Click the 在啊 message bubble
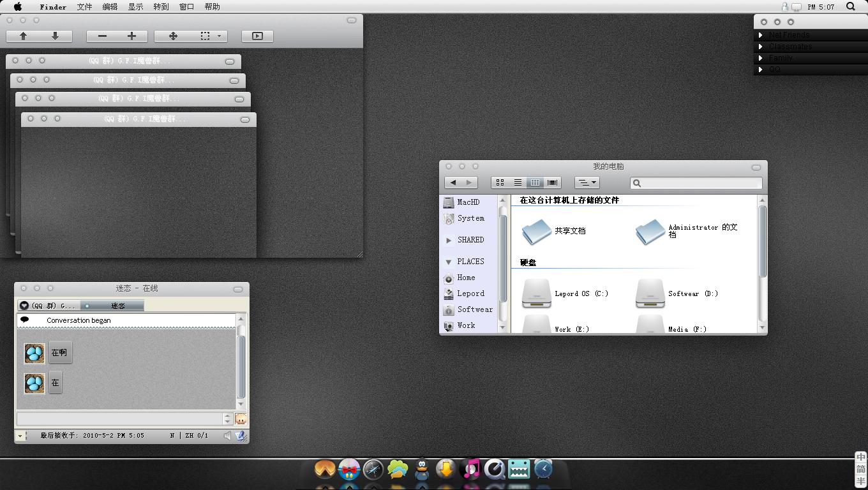 [60, 352]
